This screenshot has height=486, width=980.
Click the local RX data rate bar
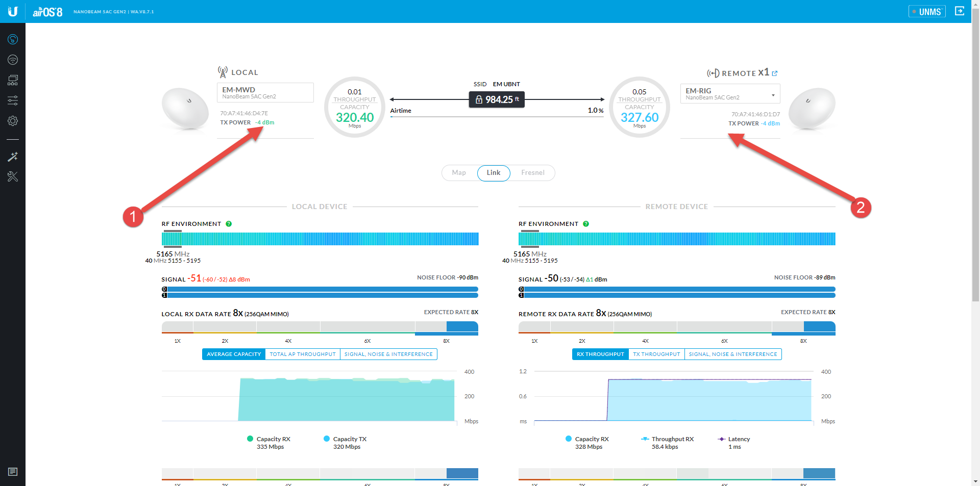(x=320, y=328)
